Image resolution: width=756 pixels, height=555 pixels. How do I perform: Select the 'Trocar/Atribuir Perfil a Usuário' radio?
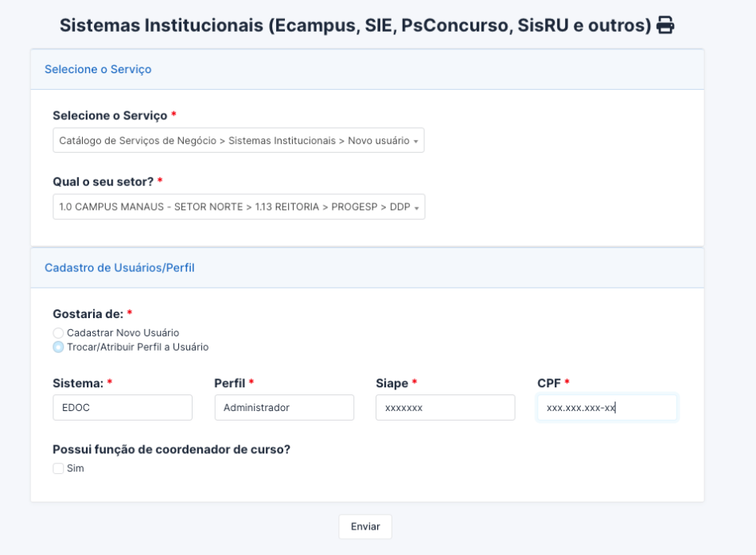[x=58, y=347]
